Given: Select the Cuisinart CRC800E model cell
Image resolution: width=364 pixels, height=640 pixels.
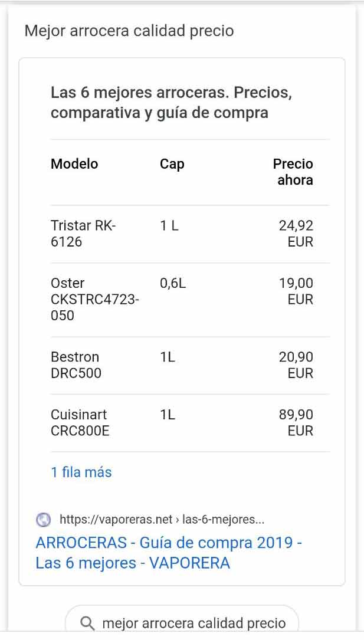Looking at the screenshot, I should pyautogui.click(x=80, y=422).
